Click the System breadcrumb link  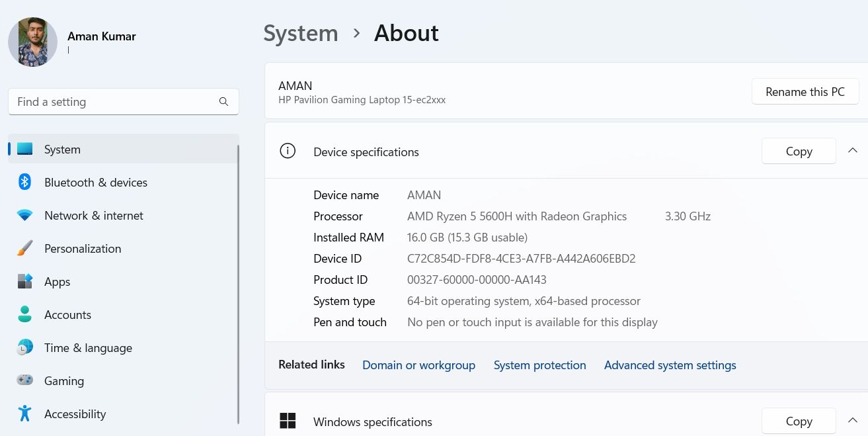(x=301, y=33)
